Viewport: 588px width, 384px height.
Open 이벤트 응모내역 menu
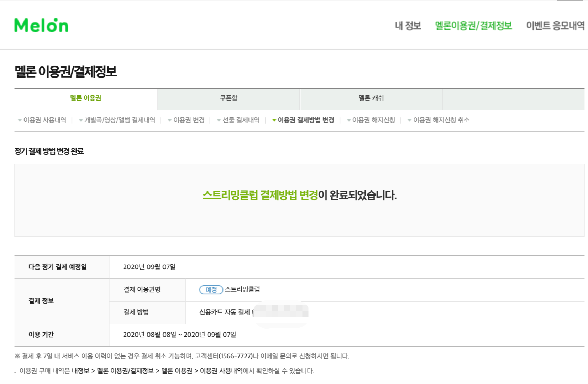(x=555, y=26)
